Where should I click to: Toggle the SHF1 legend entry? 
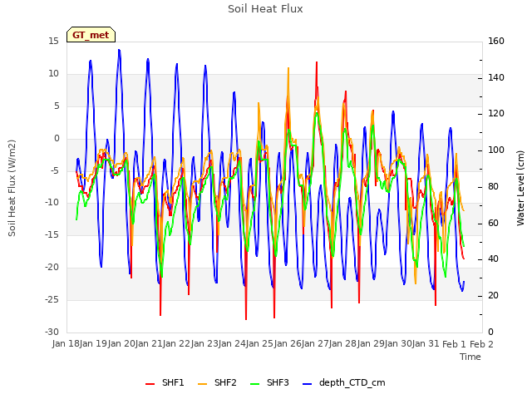165,382
